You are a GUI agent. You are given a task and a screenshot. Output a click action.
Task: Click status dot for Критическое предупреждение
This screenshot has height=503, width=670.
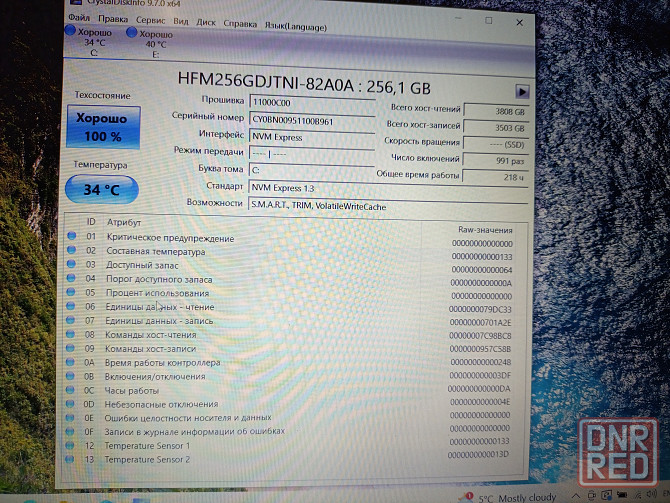coord(71,237)
